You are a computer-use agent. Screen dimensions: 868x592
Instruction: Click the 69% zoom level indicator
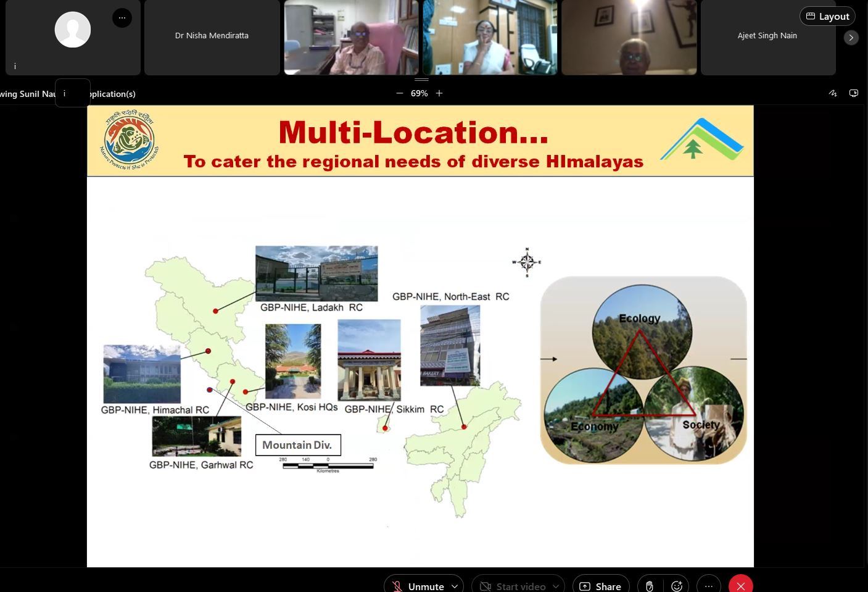pos(419,93)
